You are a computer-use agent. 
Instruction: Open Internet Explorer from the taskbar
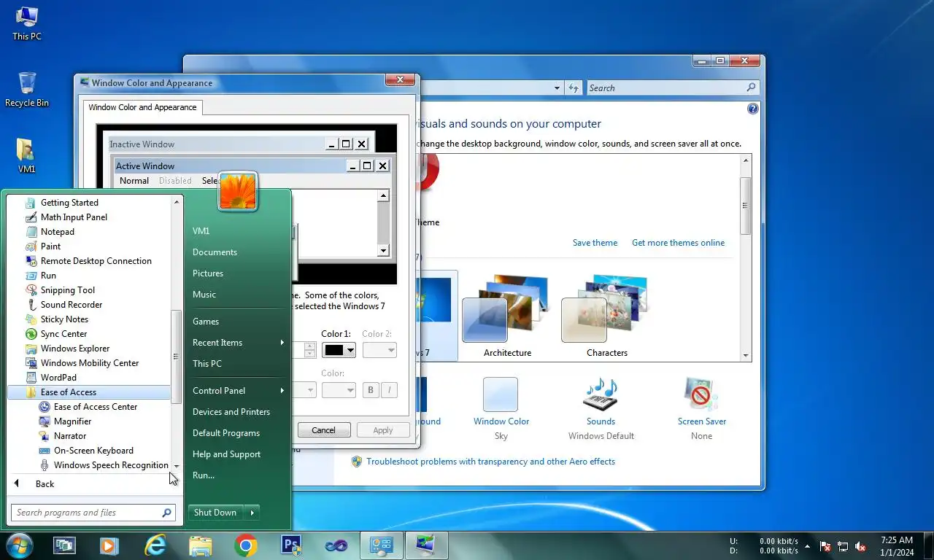[x=155, y=545]
